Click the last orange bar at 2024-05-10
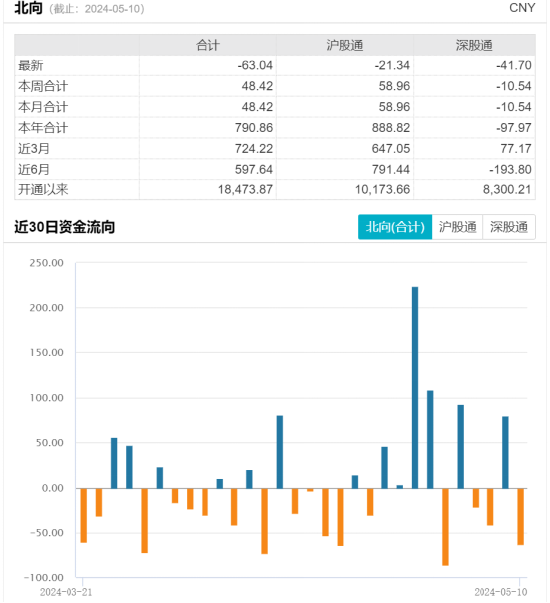The width and height of the screenshot is (550, 603). click(520, 516)
